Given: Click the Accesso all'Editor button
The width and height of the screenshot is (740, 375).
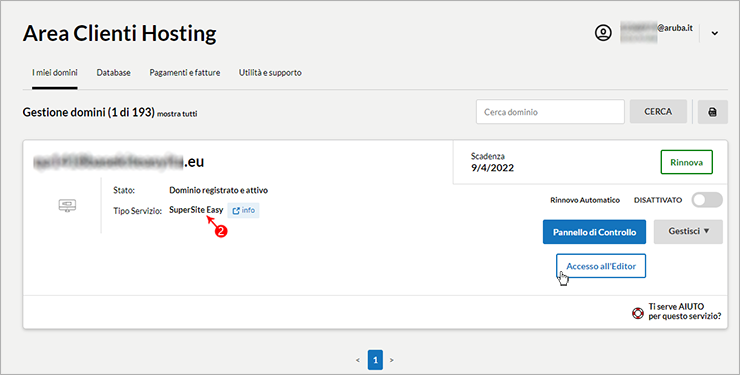Looking at the screenshot, I should [x=601, y=266].
